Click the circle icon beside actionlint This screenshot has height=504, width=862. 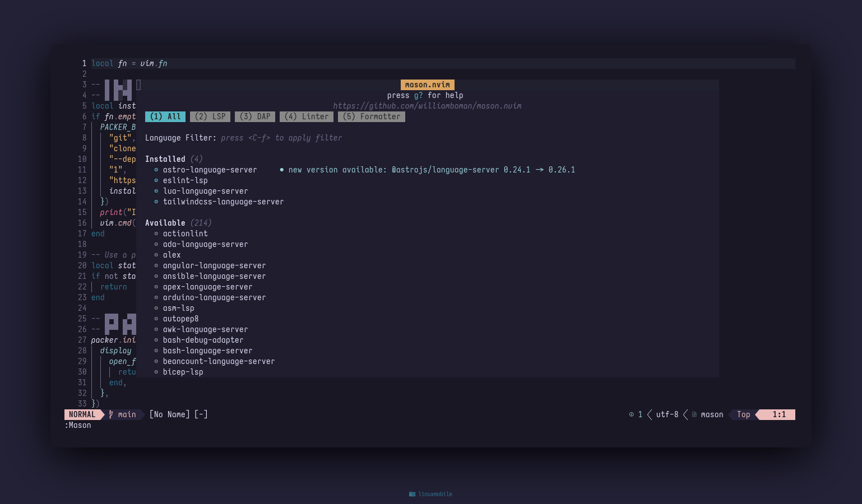[x=156, y=234]
